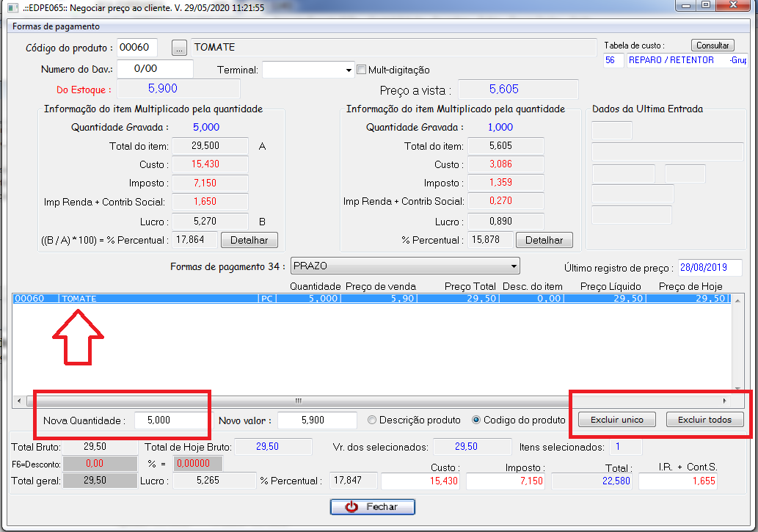The width and height of the screenshot is (758, 532).
Task: Open product lookup ellipsis button
Action: pos(179,48)
